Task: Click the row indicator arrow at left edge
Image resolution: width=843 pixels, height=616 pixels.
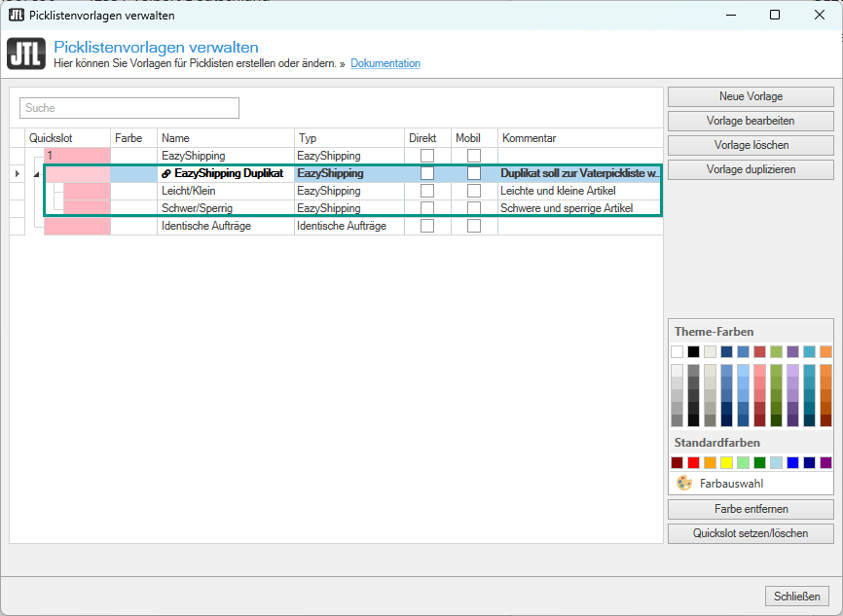Action: pyautogui.click(x=16, y=173)
